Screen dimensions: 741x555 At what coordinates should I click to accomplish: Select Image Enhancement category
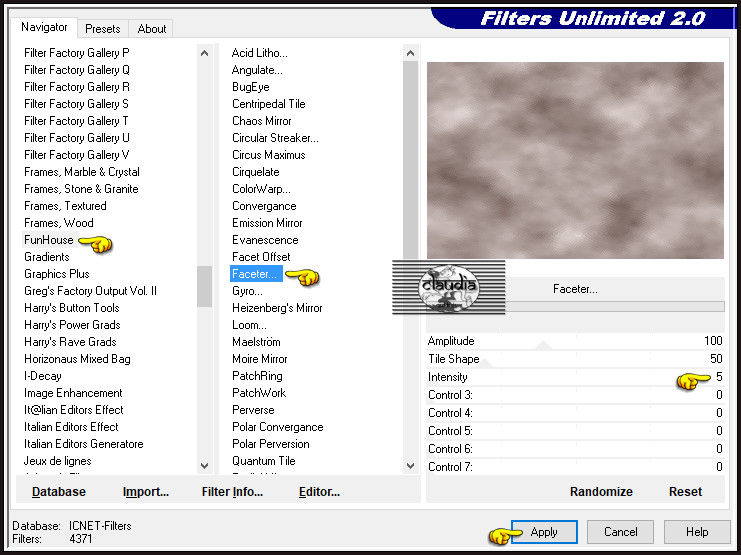point(73,393)
